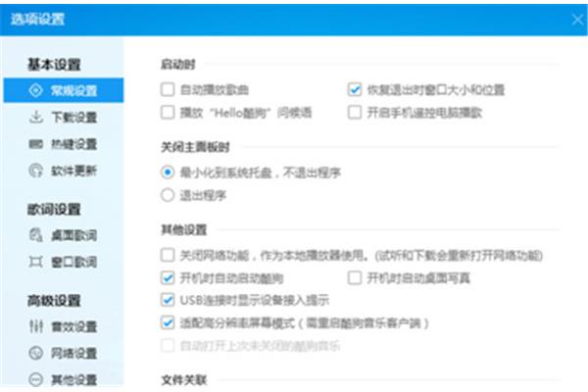
Task: Click the 网络设置 globe icon
Action: [36, 353]
